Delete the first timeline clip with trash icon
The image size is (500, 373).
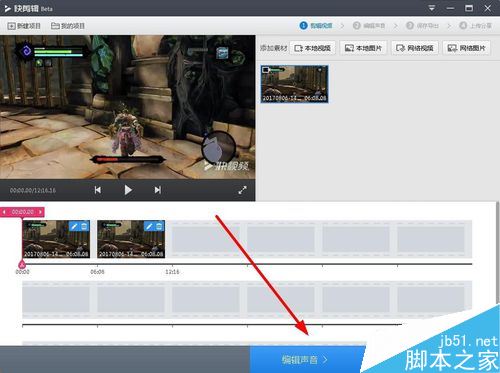coord(84,226)
